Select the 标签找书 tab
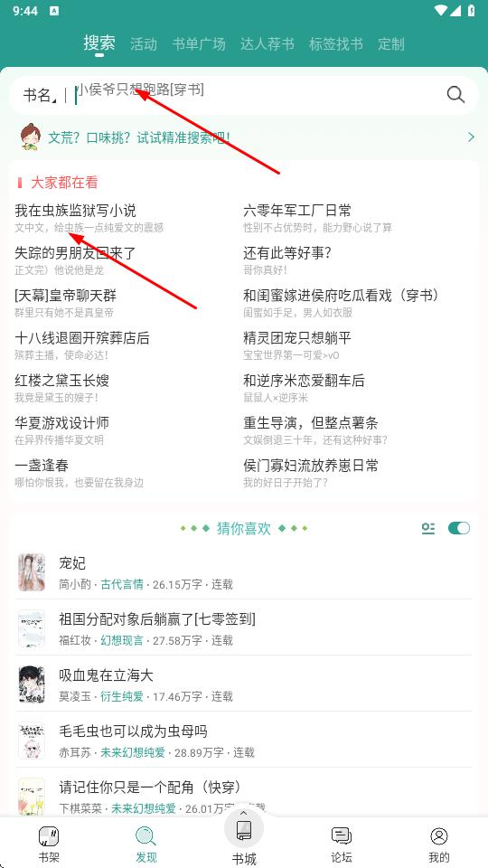The height and width of the screenshot is (868, 488). (336, 44)
